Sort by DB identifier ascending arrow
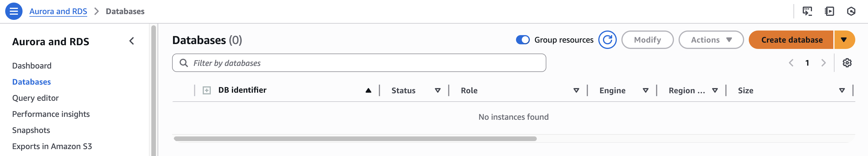Viewport: 868px width, 156px height. tap(368, 90)
